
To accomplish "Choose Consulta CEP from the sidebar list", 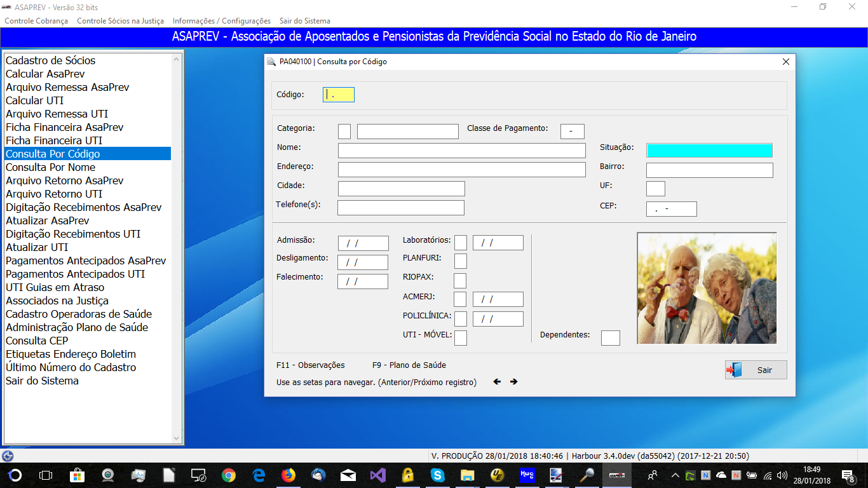I will tap(37, 341).
